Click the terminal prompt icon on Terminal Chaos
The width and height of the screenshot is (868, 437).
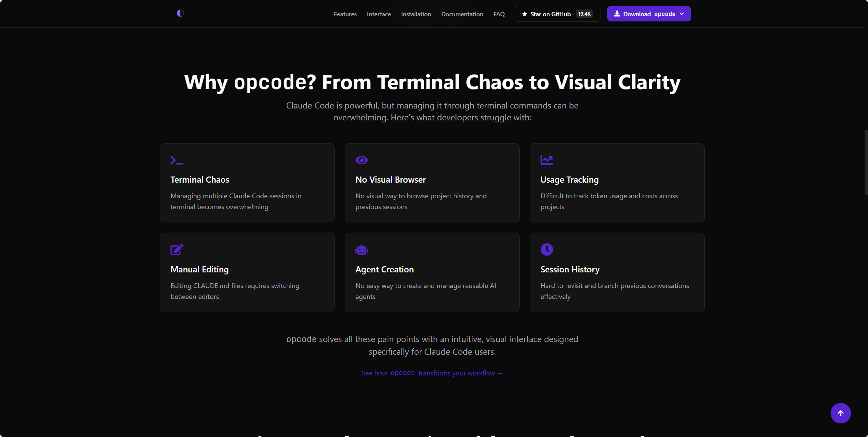[177, 160]
